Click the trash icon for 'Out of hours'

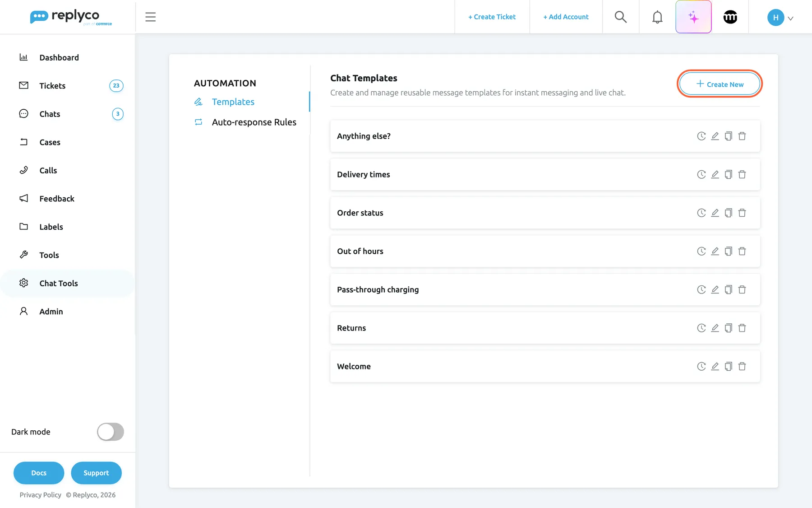pos(742,251)
